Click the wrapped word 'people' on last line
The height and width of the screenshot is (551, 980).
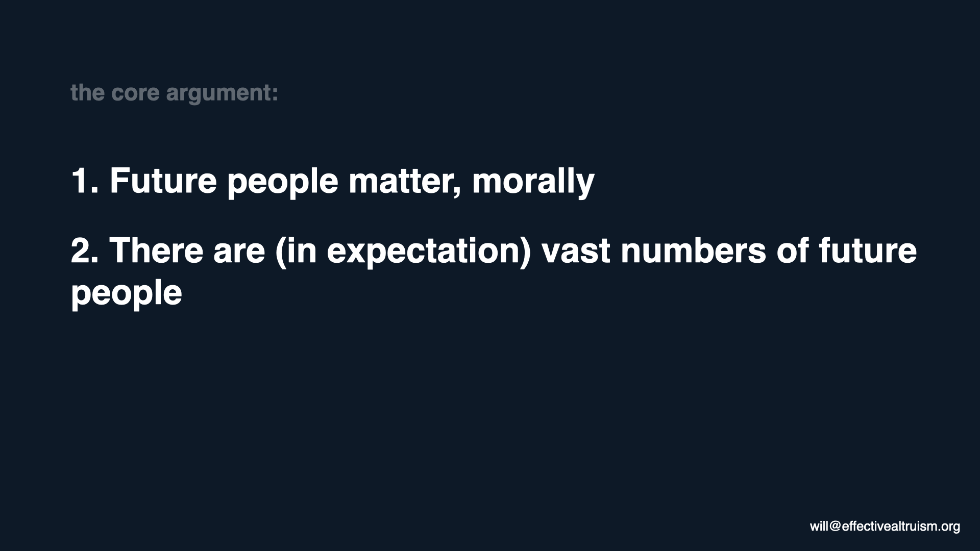point(127,294)
